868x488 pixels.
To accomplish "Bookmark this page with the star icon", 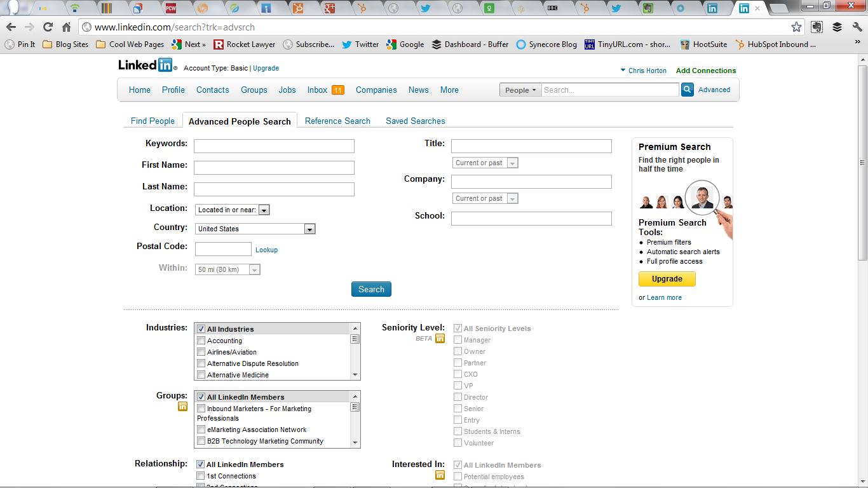I will (796, 27).
